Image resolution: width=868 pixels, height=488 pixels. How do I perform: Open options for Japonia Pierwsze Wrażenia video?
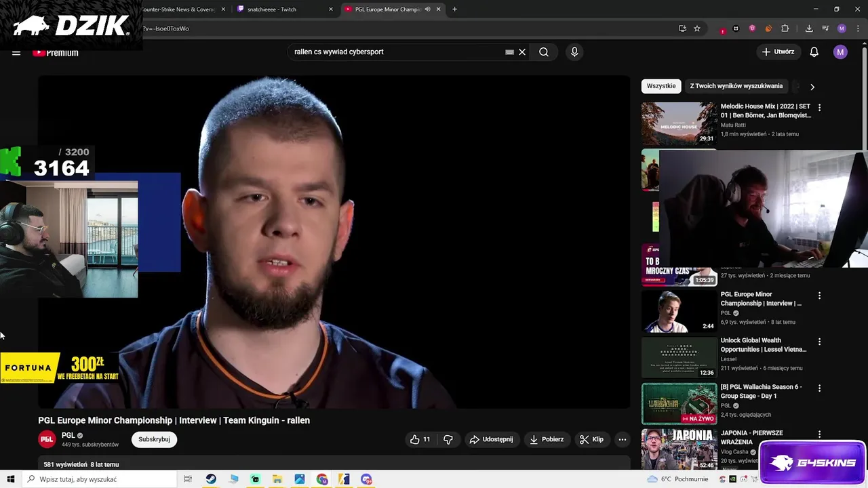(x=819, y=434)
